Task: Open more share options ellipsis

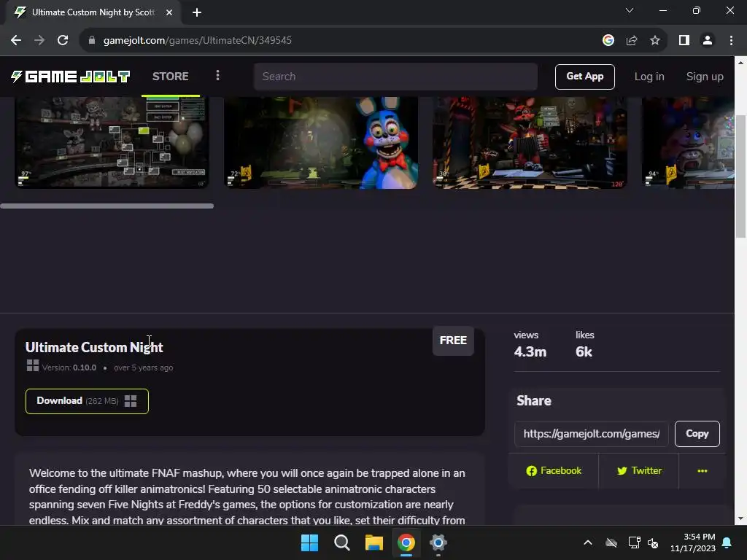Action: coord(703,470)
